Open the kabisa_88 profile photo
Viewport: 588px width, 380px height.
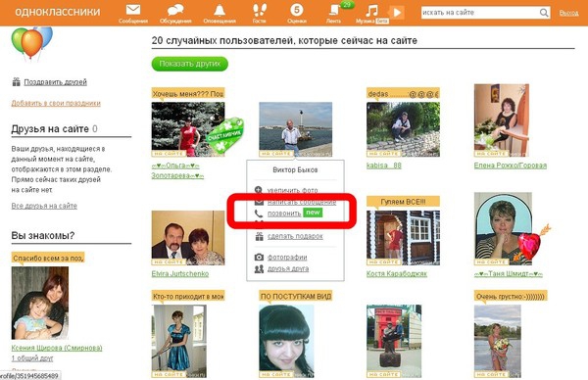[x=403, y=129]
